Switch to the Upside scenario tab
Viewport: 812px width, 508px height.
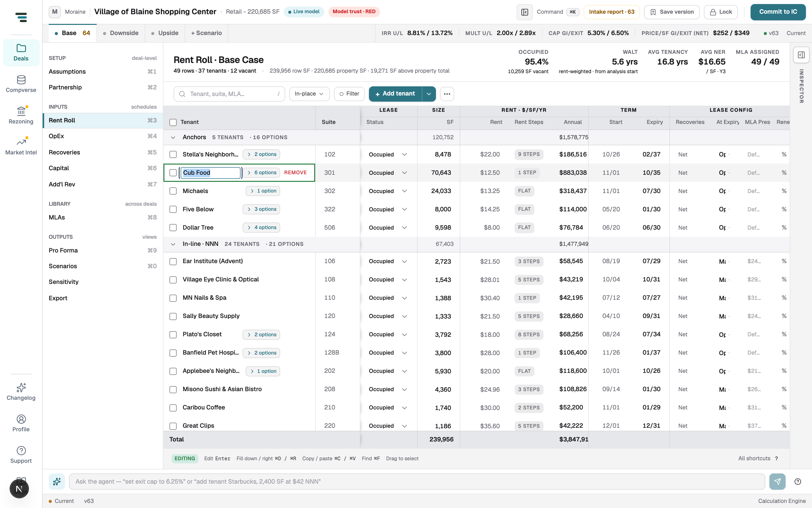pos(165,33)
